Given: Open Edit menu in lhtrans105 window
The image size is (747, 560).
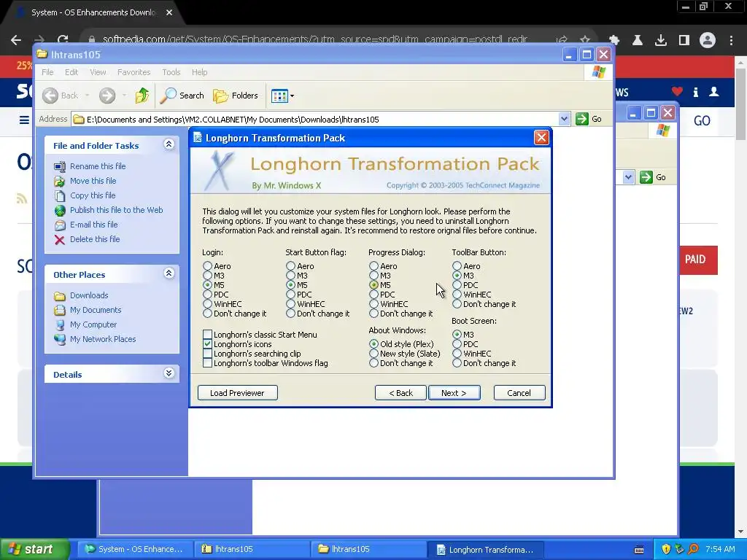Looking at the screenshot, I should click(x=71, y=72).
